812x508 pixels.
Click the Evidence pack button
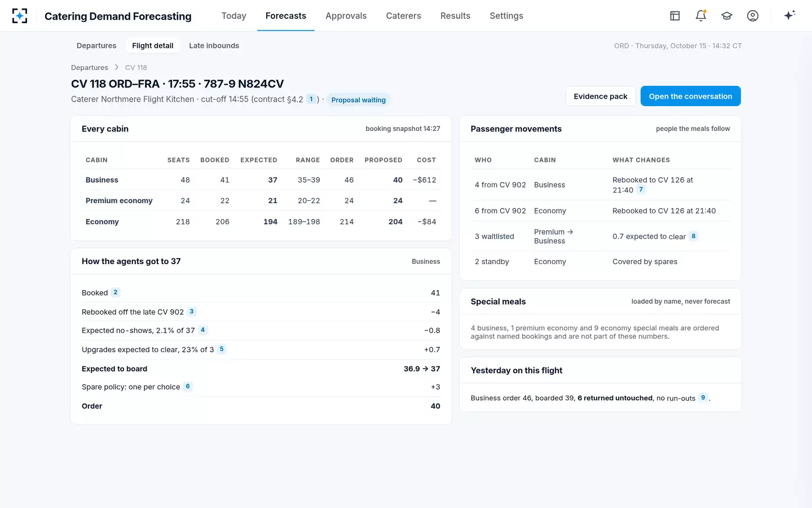click(x=601, y=97)
